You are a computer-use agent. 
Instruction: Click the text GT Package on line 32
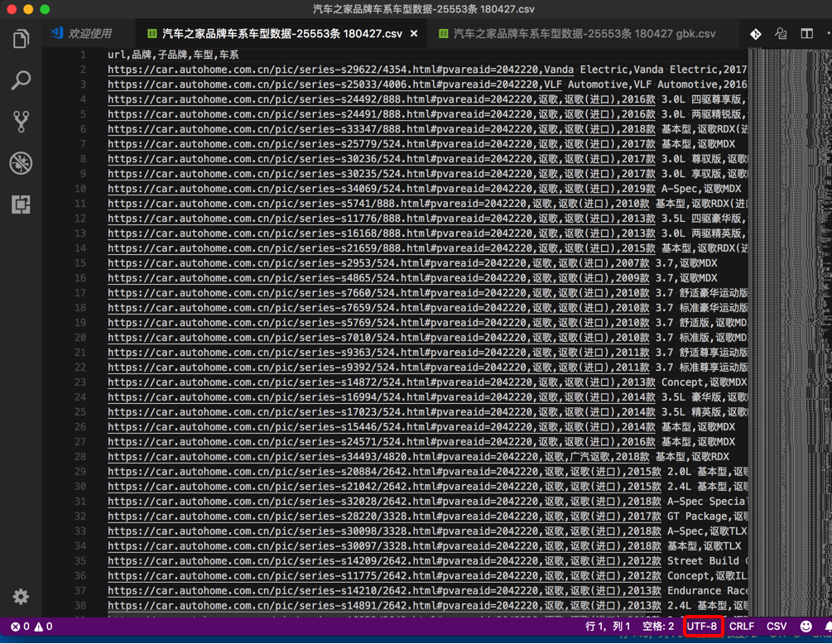coord(697,516)
